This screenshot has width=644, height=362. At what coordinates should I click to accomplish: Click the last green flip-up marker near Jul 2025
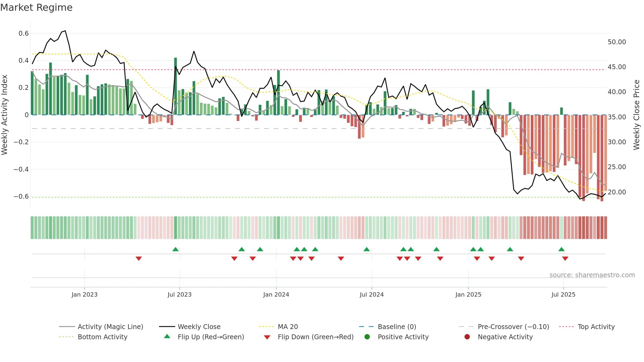pos(561,249)
